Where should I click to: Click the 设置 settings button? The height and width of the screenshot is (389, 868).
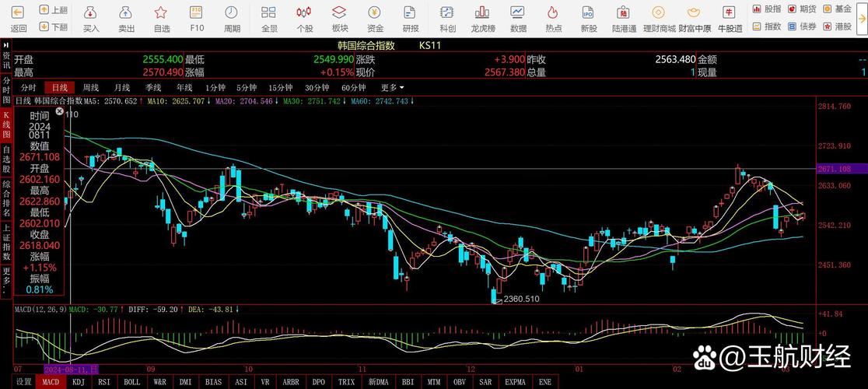pyautogui.click(x=24, y=382)
